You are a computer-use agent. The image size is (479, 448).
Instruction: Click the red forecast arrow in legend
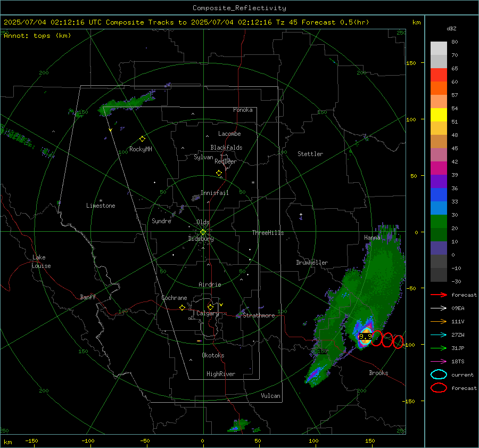[439, 295]
